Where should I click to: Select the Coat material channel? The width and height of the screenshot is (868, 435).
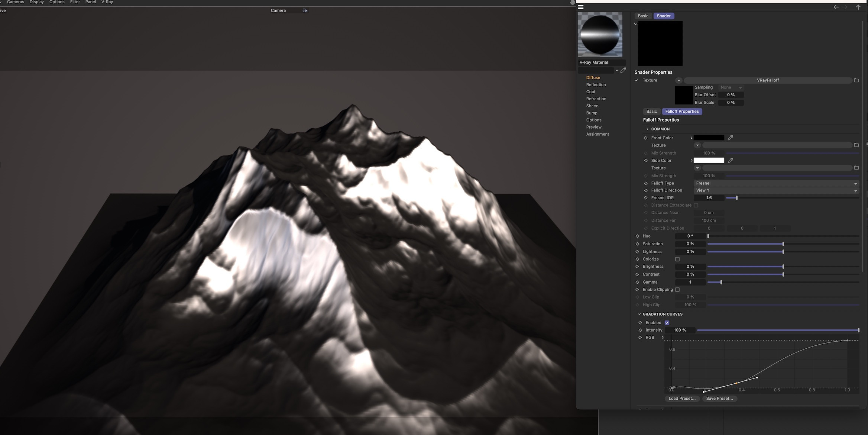pyautogui.click(x=591, y=92)
